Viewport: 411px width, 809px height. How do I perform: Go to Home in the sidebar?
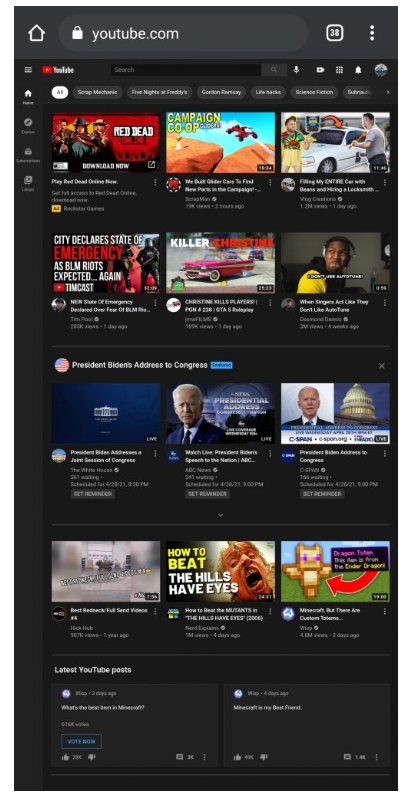[x=28, y=96]
